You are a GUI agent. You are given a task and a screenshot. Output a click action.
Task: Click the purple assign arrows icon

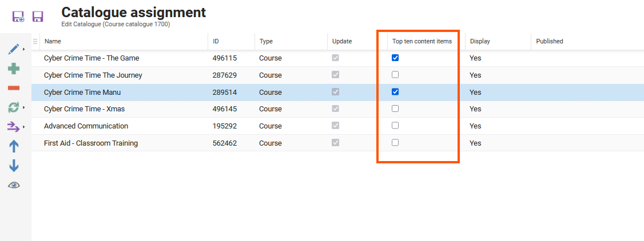[14, 127]
